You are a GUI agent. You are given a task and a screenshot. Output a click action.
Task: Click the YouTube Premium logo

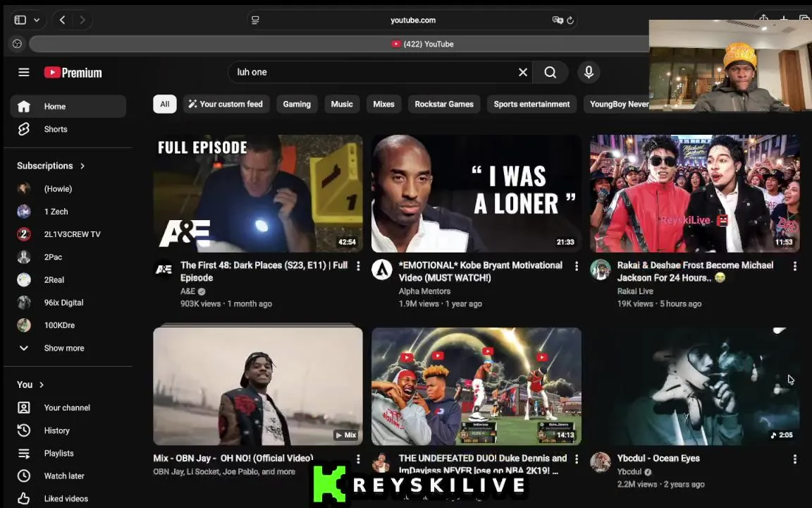(73, 73)
